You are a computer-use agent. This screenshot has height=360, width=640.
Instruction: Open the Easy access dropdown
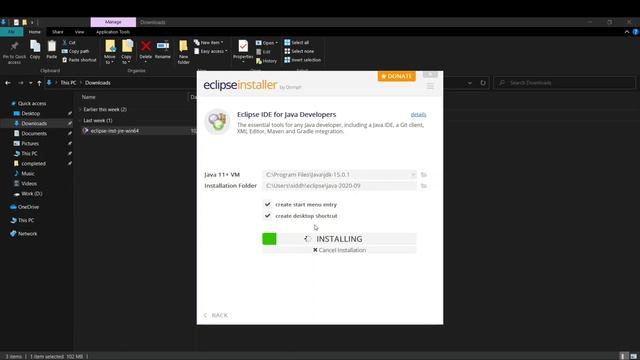(x=211, y=51)
